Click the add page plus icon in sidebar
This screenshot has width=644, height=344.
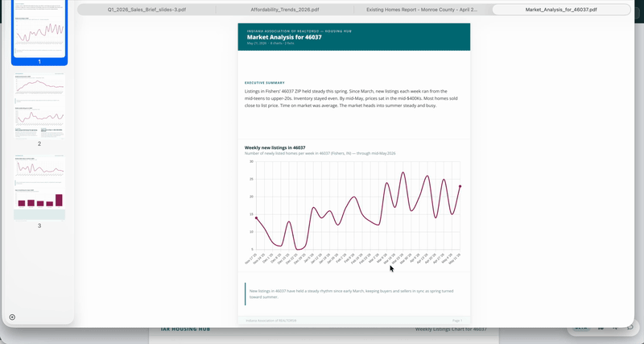12,317
